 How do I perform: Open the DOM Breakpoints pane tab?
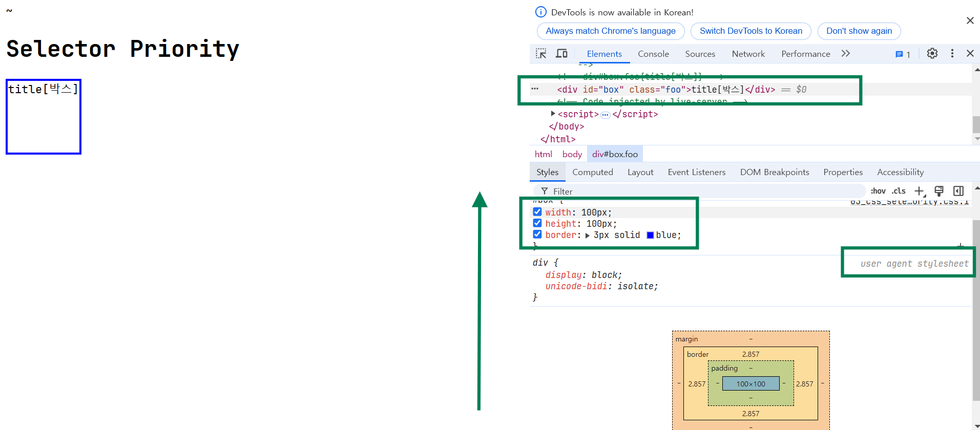pos(774,172)
